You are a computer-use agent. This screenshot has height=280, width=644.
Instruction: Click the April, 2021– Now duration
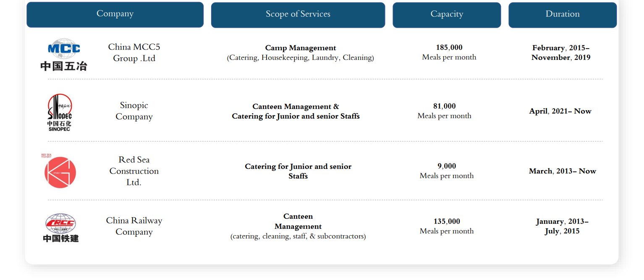[x=560, y=111]
